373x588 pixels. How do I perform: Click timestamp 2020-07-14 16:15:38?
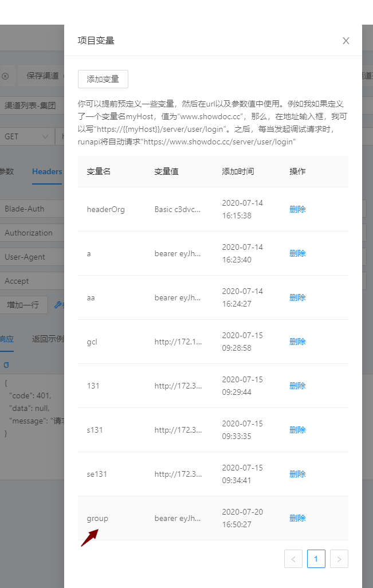pyautogui.click(x=242, y=209)
